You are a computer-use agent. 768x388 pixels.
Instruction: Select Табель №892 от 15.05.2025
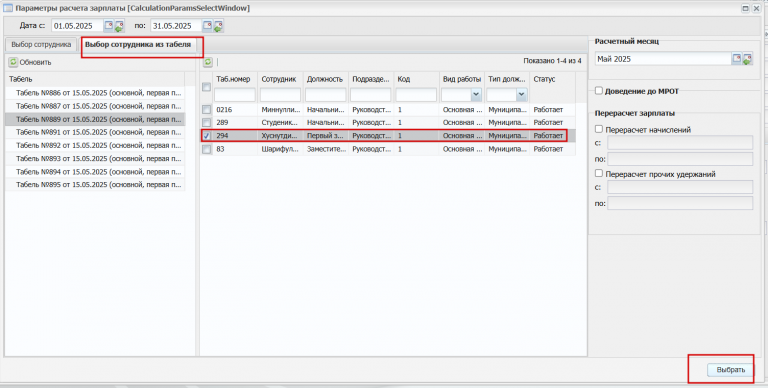(x=95, y=146)
